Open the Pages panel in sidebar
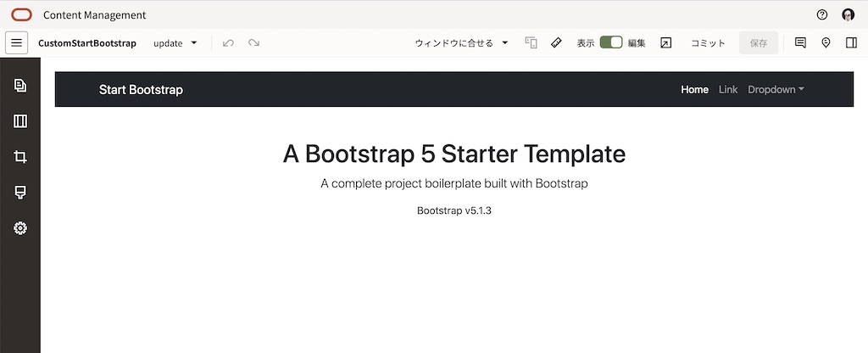The height and width of the screenshot is (353, 868). pyautogui.click(x=20, y=86)
